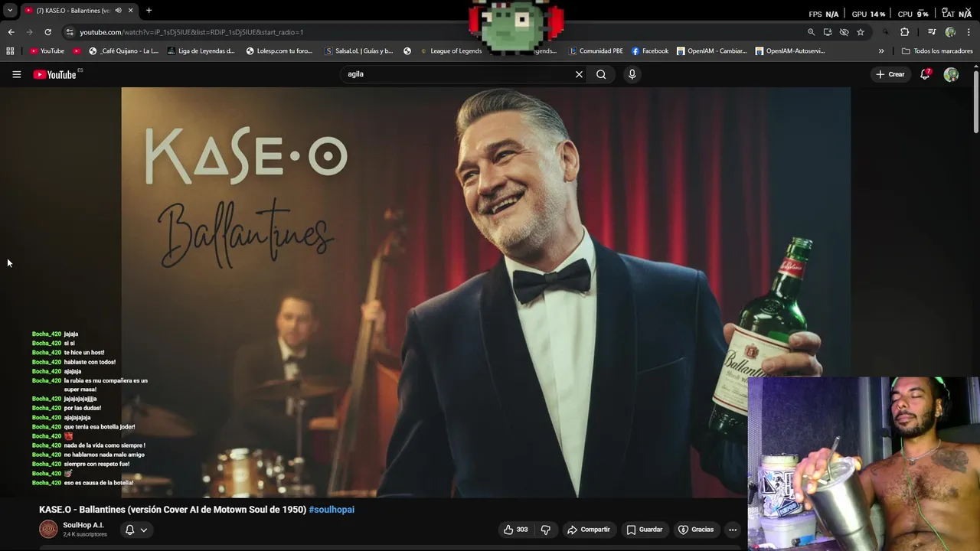Image resolution: width=980 pixels, height=551 pixels.
Task: Share the video via Compartir
Action: click(588, 530)
